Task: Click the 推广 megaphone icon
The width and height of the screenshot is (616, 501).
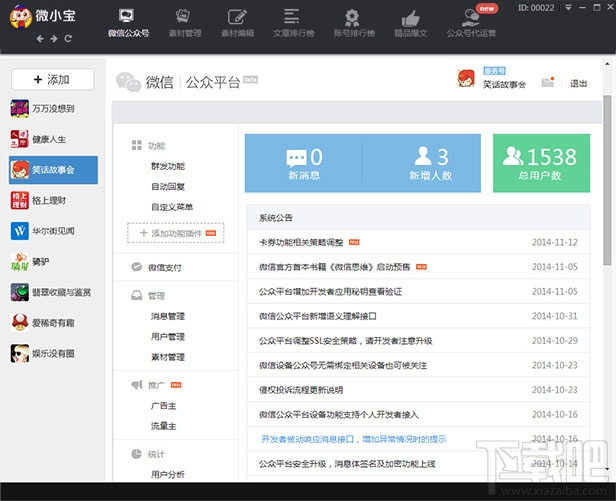Action: pyautogui.click(x=136, y=385)
